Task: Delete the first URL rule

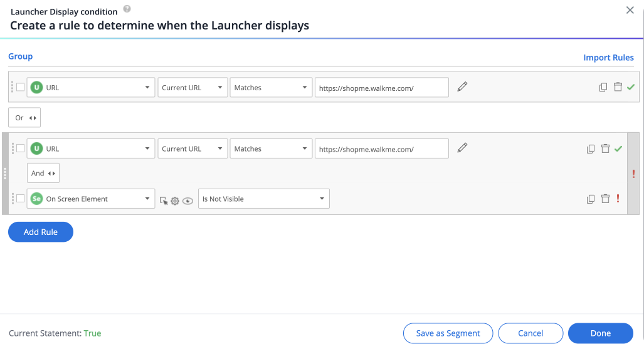Action: [618, 87]
